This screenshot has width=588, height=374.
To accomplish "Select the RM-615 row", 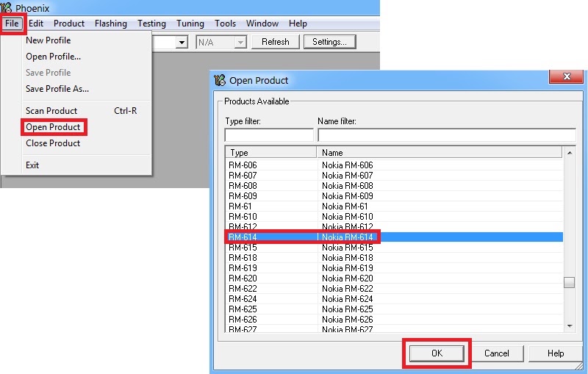I will tap(394, 248).
